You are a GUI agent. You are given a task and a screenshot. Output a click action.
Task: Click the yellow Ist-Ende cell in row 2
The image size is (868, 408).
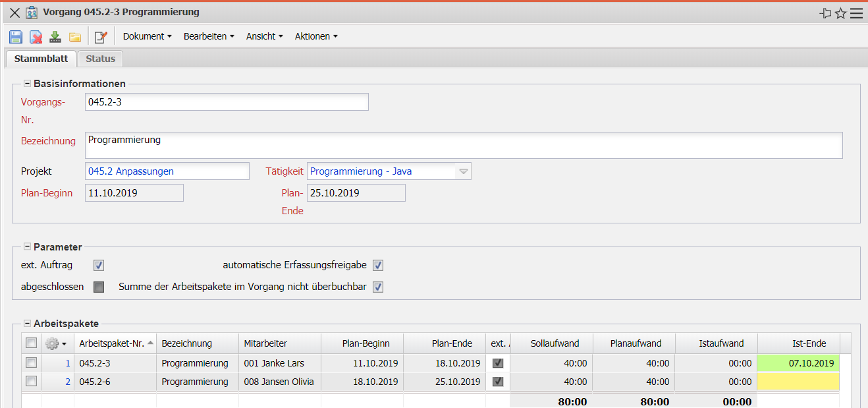click(x=798, y=382)
